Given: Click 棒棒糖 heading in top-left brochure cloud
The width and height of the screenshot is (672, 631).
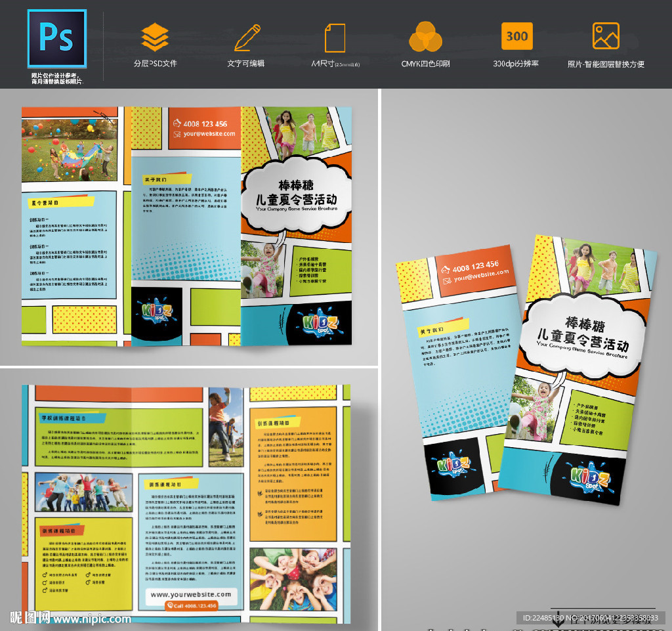Looking at the screenshot, I should 296,185.
